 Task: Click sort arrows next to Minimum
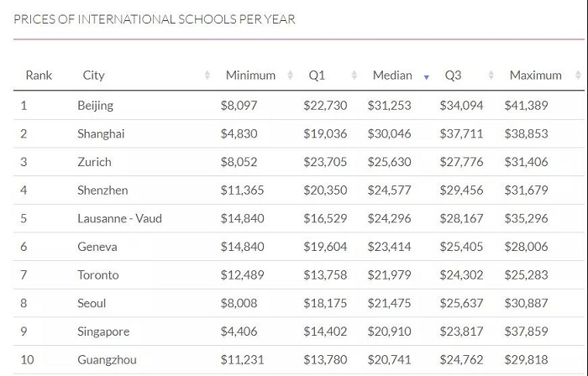coord(290,76)
